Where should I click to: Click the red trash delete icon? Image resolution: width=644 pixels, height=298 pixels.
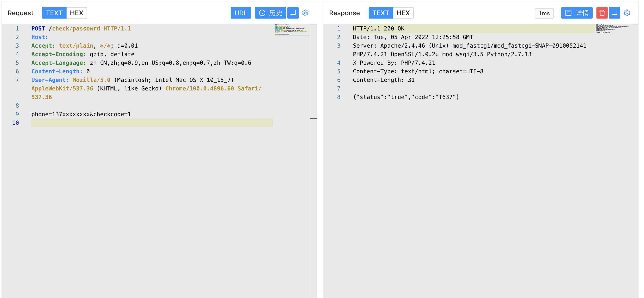[x=602, y=13]
